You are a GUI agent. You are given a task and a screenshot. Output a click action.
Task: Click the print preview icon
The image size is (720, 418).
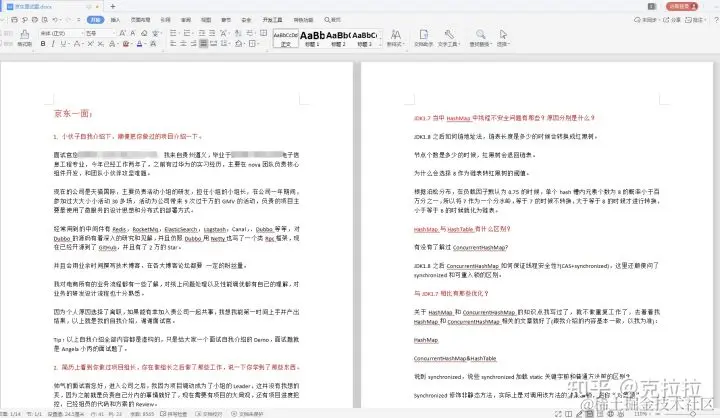(x=45, y=20)
